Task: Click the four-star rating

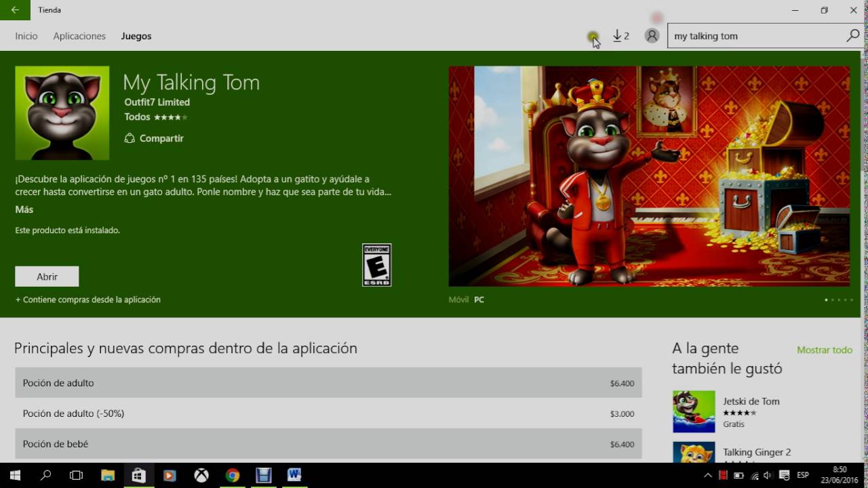Action: tap(171, 117)
